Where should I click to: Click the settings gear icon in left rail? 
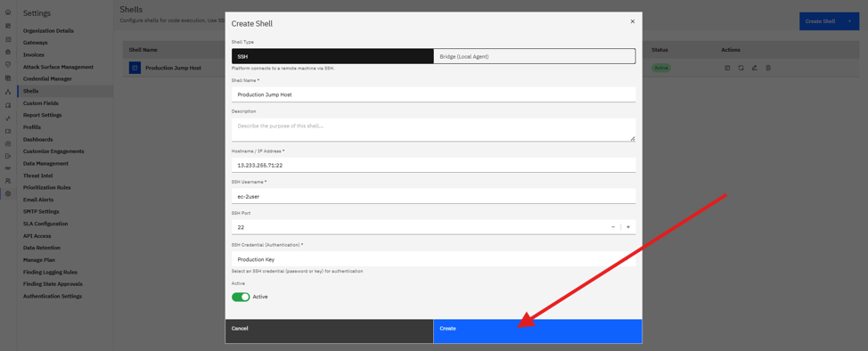point(8,194)
